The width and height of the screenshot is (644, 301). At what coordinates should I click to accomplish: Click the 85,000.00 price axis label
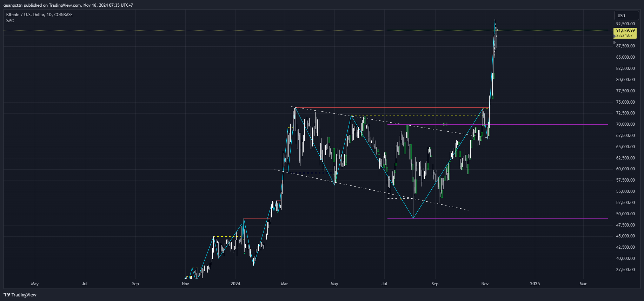[625, 57]
